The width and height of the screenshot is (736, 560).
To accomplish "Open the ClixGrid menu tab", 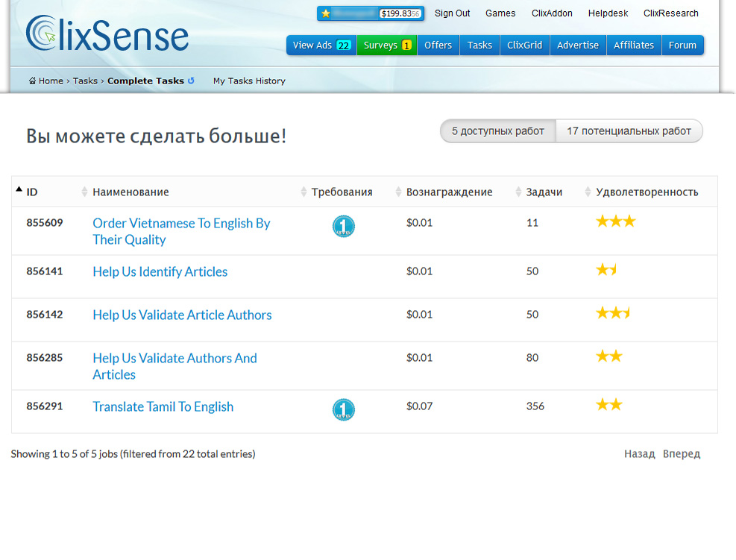I will (x=524, y=45).
